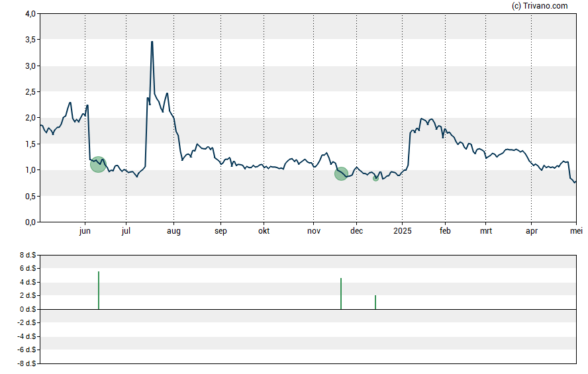This screenshot has height=374, width=588.
Task: Click the '8 d.$' axis label
Action: pos(28,256)
